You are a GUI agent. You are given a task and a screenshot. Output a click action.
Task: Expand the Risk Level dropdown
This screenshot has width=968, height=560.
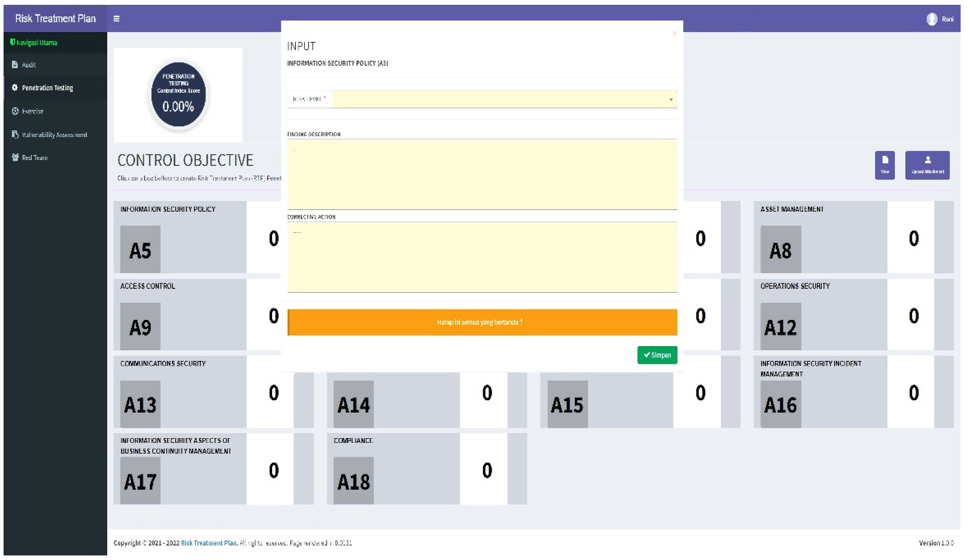click(x=499, y=99)
